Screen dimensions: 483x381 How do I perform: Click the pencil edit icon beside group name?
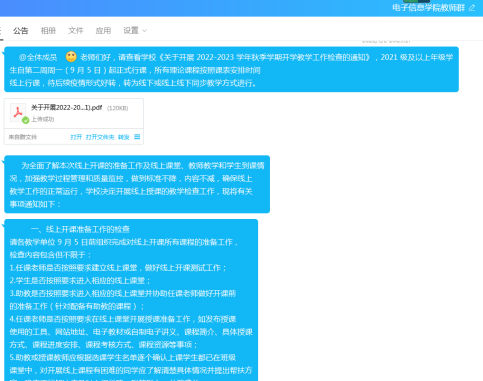[x=472, y=8]
